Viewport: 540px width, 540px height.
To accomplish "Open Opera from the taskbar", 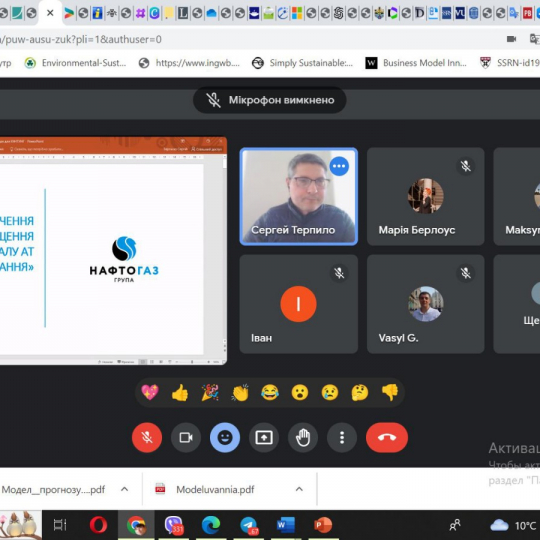I will pyautogui.click(x=98, y=525).
